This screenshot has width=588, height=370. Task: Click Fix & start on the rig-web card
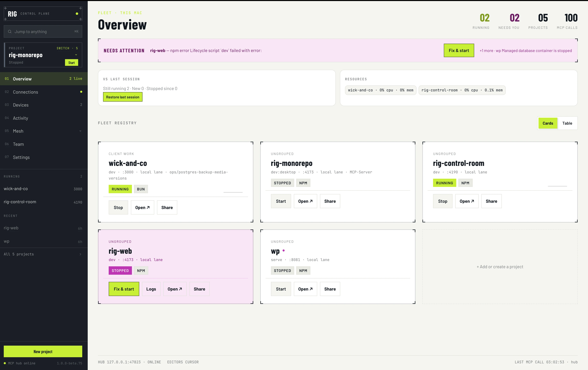(x=124, y=289)
